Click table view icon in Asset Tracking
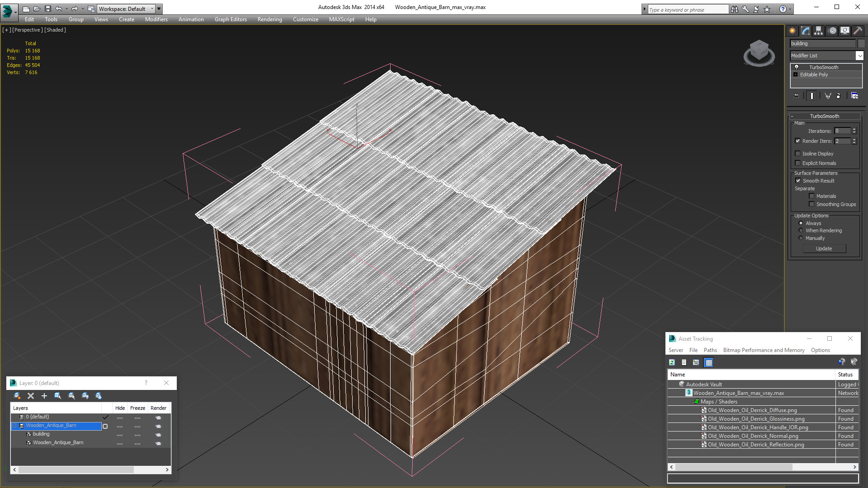This screenshot has height=488, width=868. point(708,362)
